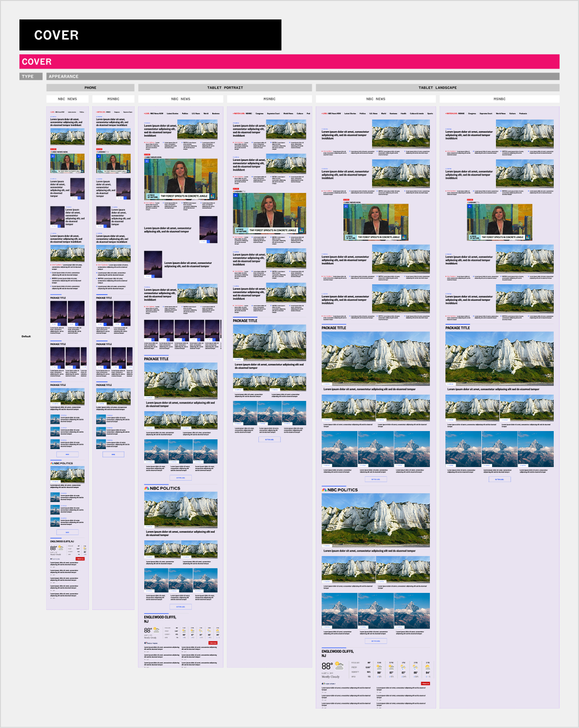Open the anchor video in tablet landscape NBC News mockup

tap(375, 222)
